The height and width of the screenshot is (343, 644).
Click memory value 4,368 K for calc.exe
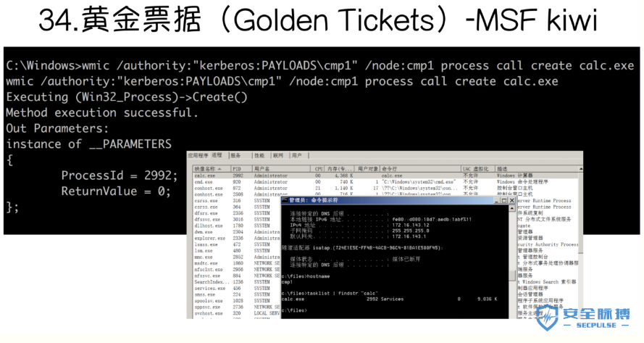point(344,175)
